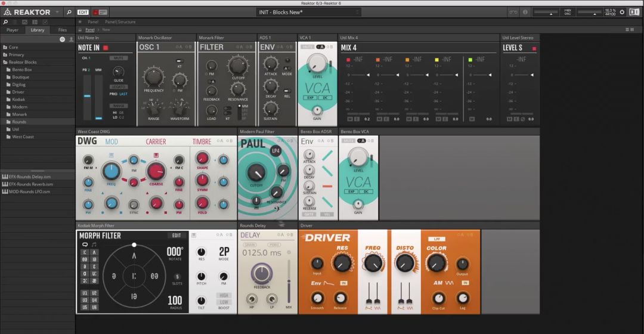Click the Panel breadcrumb link
The width and height of the screenshot is (644, 334).
90,30
